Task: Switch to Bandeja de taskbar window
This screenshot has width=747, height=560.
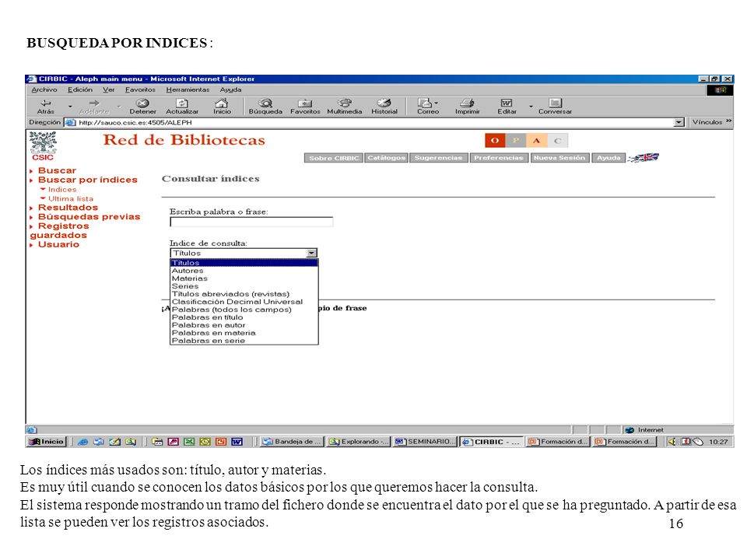Action: coord(292,442)
